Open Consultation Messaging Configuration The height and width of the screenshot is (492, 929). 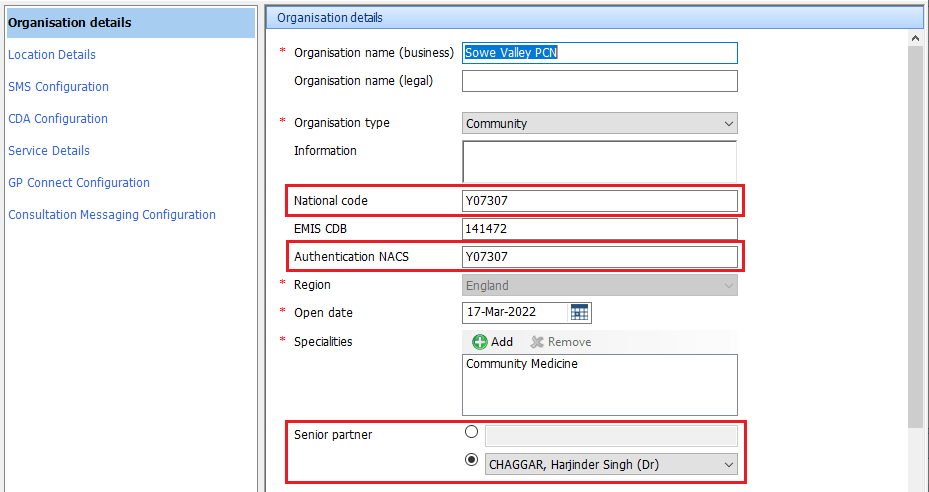click(112, 215)
